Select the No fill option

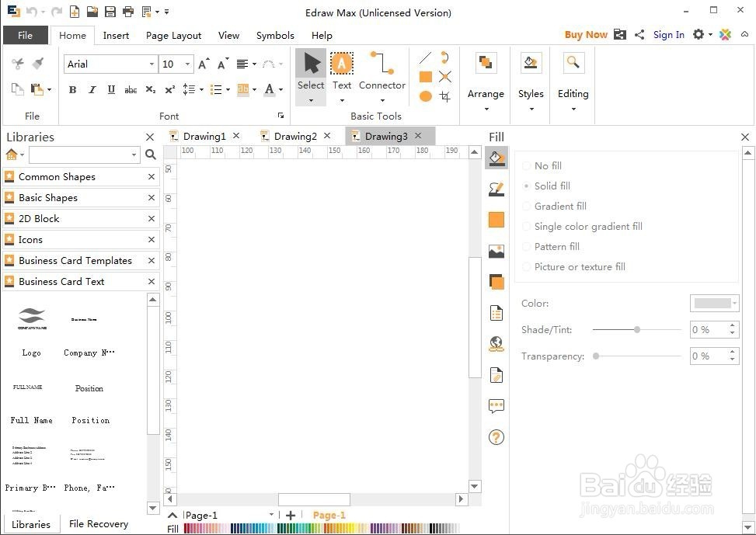(542, 166)
